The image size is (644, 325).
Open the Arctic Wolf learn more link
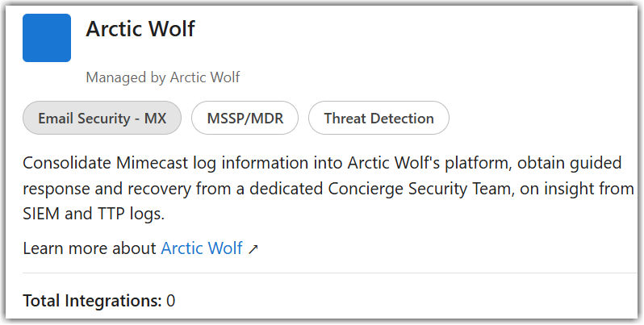(202, 248)
